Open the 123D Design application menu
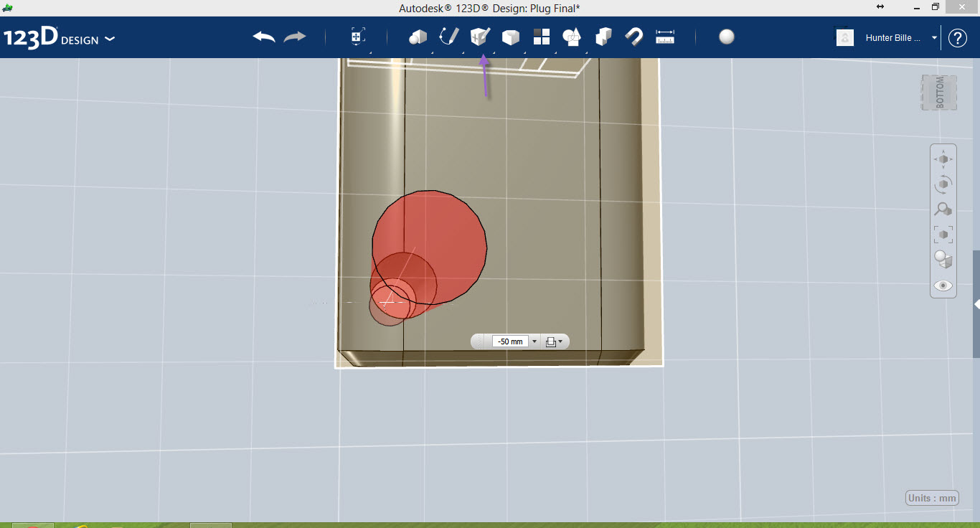This screenshot has height=528, width=980. point(58,38)
